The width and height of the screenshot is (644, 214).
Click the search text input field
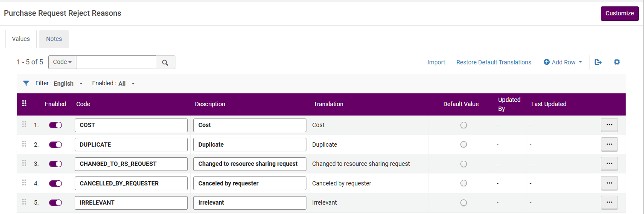116,62
